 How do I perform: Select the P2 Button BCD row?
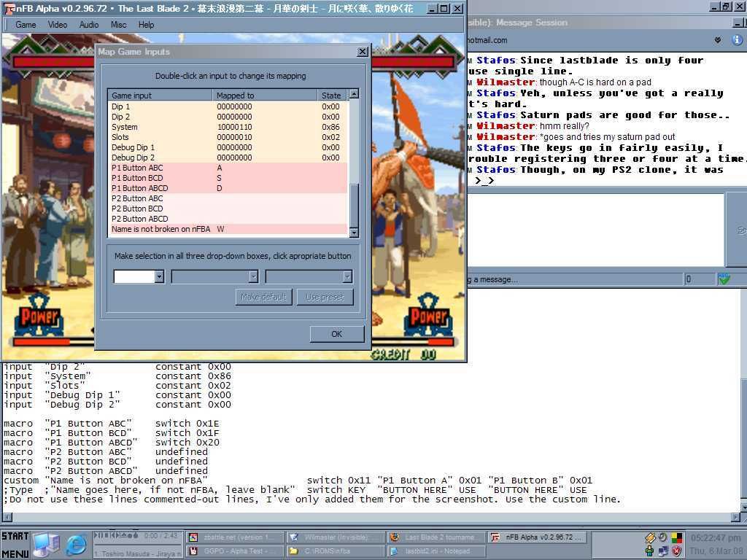point(228,209)
